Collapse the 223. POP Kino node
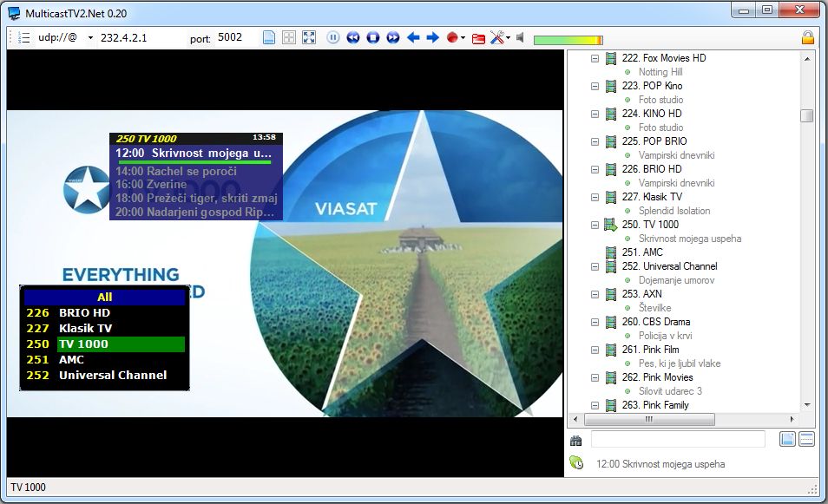The height and width of the screenshot is (504, 828). coord(595,86)
